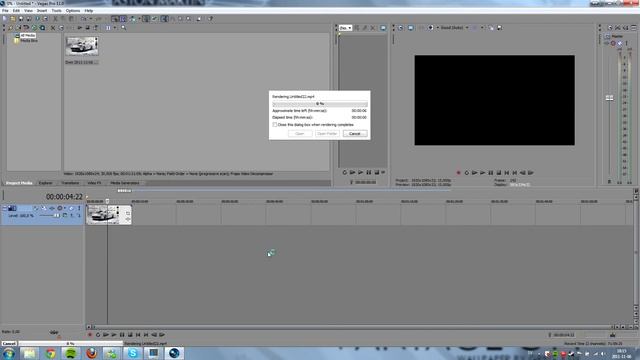640x360 pixels.
Task: Copy preview snapshot to clipboard icon
Action: 491,28
